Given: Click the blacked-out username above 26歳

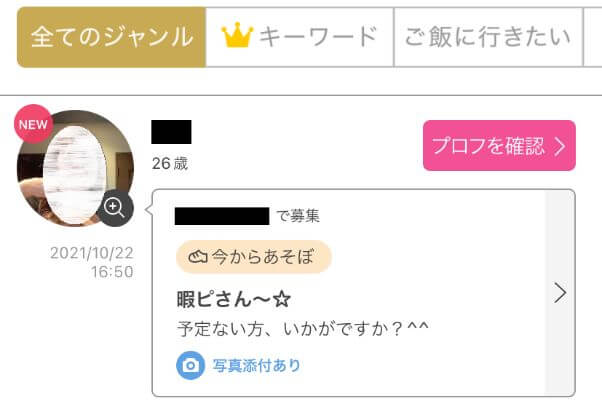Looking at the screenshot, I should click(171, 132).
